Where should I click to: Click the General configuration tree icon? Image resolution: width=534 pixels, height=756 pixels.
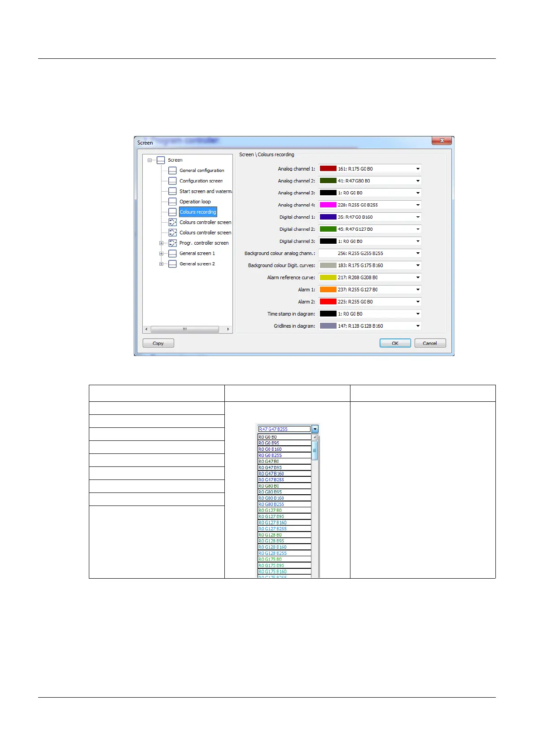[172, 171]
